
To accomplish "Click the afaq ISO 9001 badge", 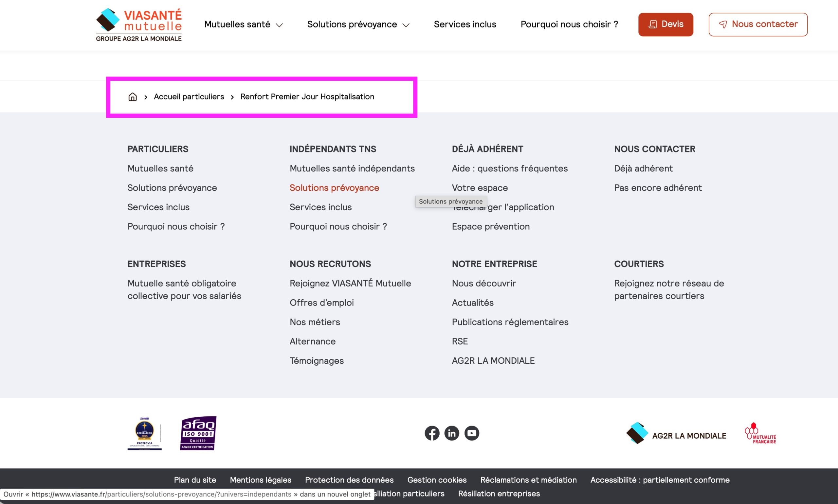I will [198, 433].
